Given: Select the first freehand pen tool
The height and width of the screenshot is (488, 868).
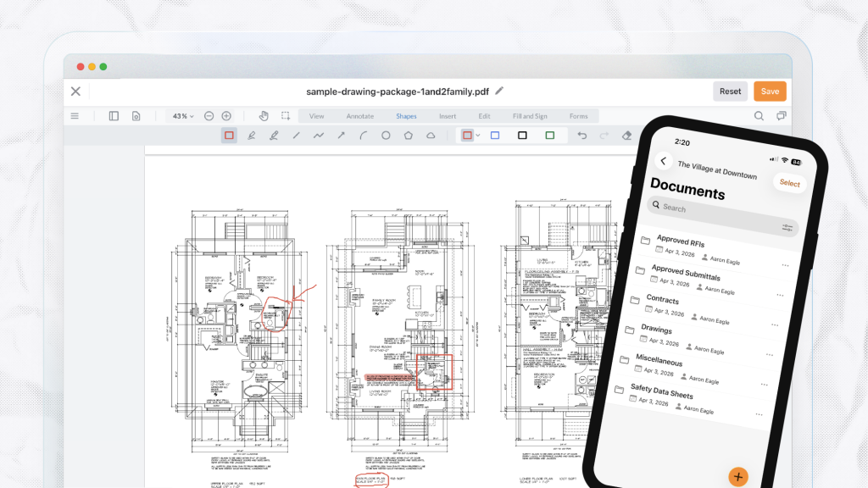Looking at the screenshot, I should tap(251, 136).
